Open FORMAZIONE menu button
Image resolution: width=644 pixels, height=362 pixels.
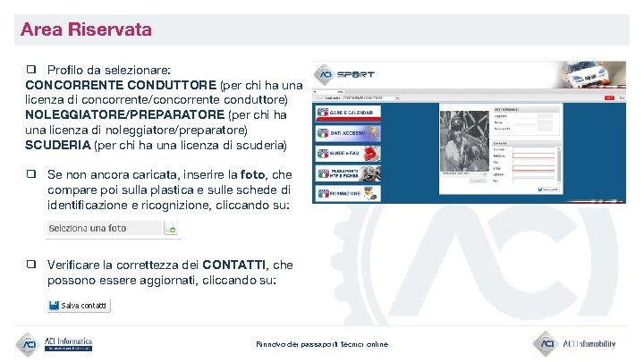tap(348, 193)
